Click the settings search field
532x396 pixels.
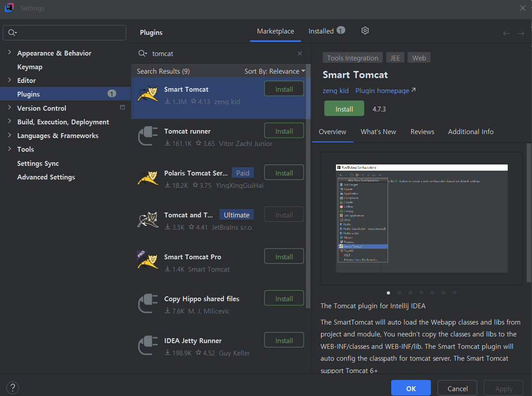click(64, 33)
